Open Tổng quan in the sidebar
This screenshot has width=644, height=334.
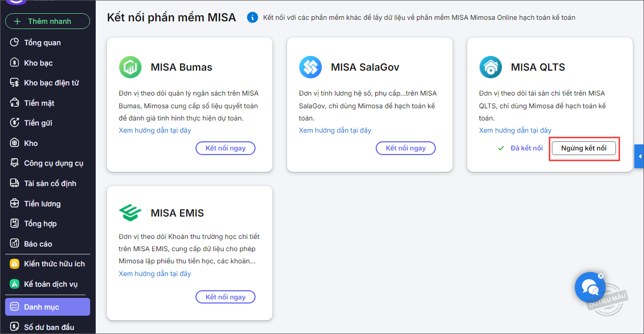click(x=42, y=43)
